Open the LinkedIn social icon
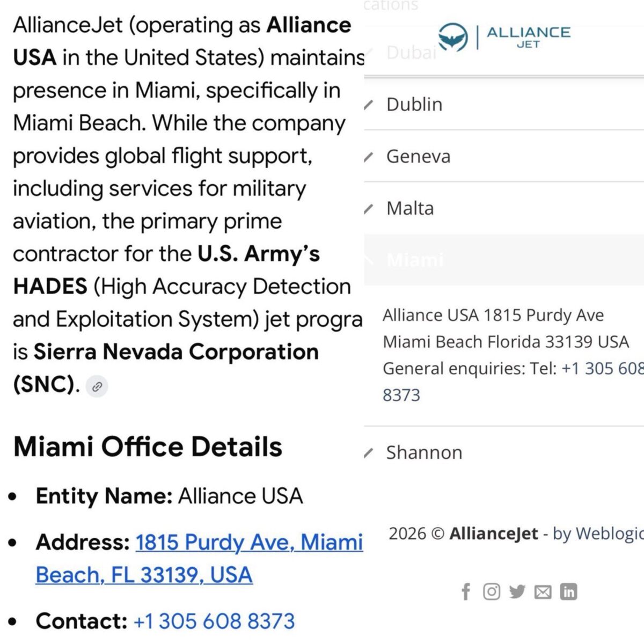Screen dimensions: 644x644 click(x=568, y=591)
